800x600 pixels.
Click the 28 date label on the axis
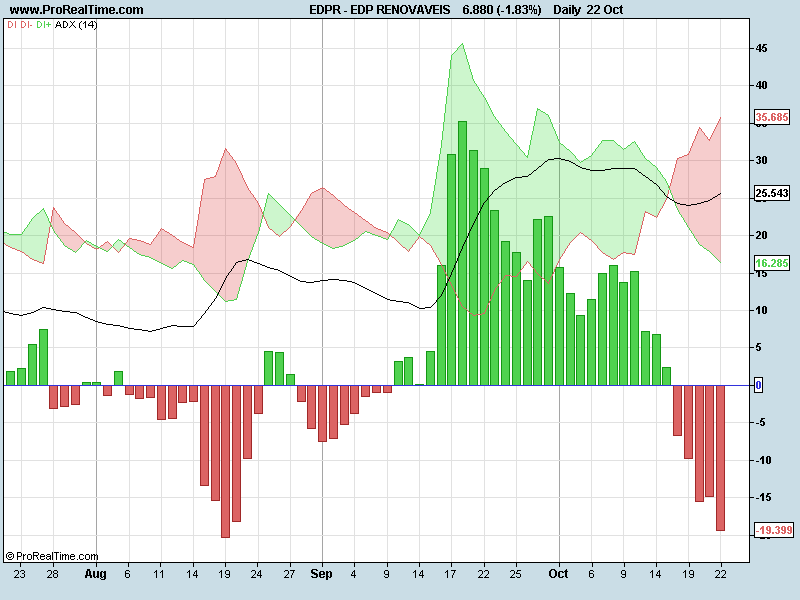(x=53, y=574)
